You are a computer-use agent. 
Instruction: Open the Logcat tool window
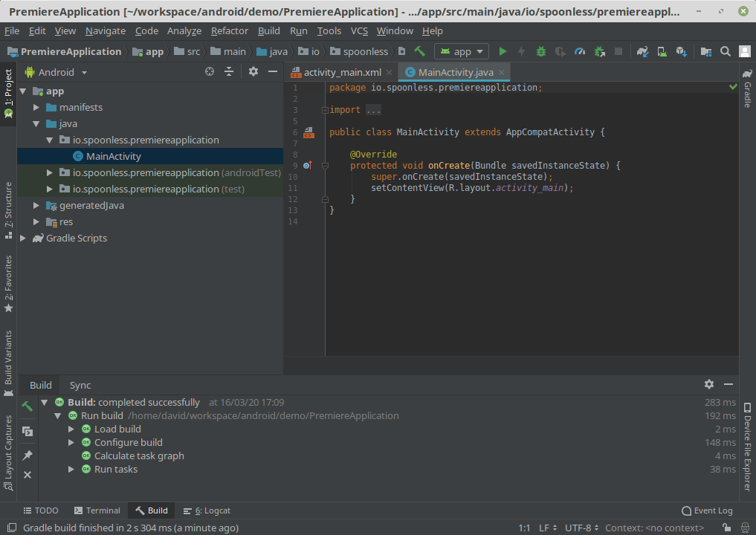pyautogui.click(x=207, y=510)
